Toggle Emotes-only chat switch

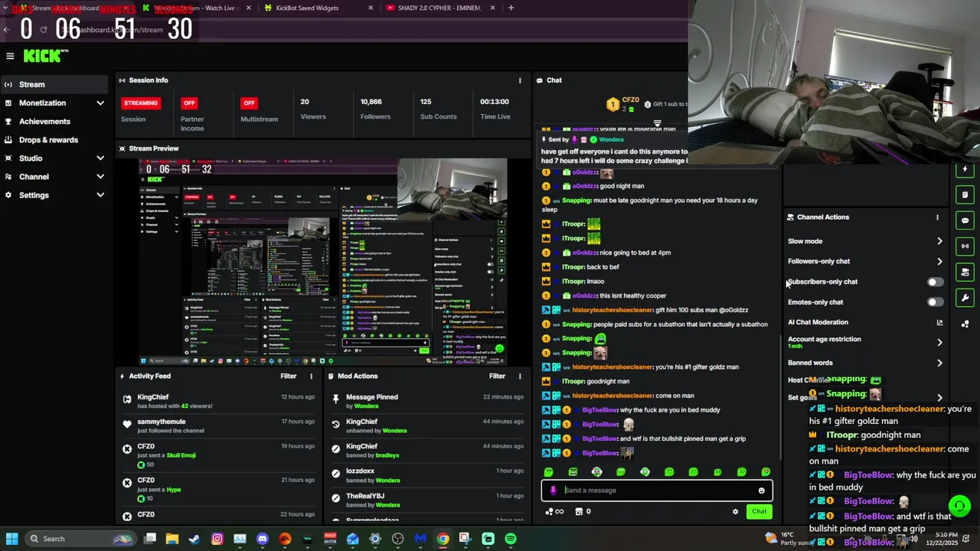coord(935,302)
